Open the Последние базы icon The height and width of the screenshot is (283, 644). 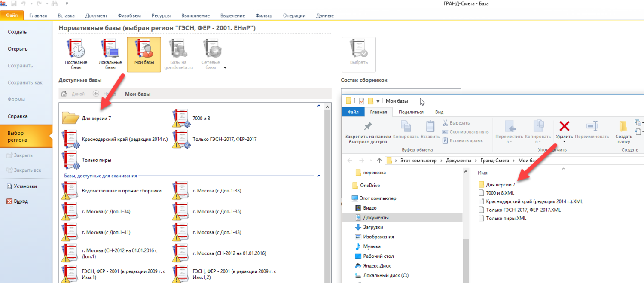(x=76, y=54)
